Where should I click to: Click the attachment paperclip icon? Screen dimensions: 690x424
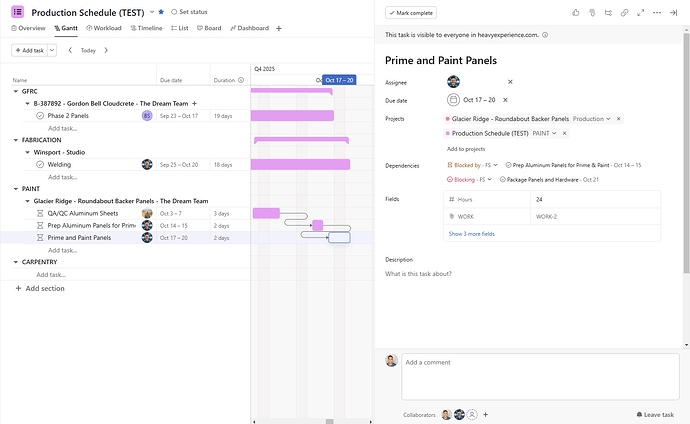(x=592, y=13)
